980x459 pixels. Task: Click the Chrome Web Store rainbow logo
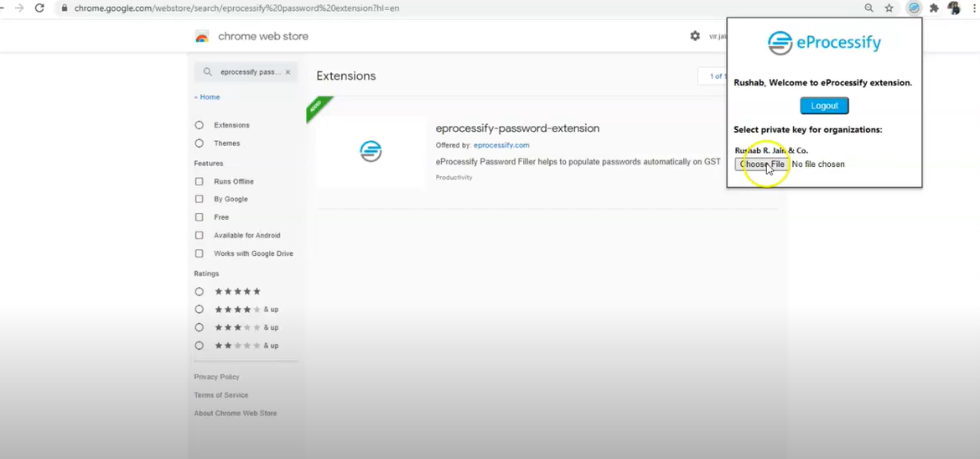coord(202,37)
